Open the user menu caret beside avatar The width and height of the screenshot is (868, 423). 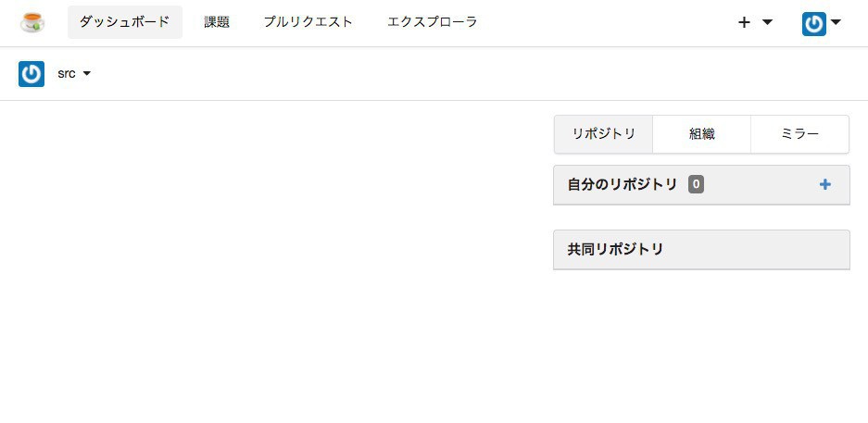tap(836, 23)
